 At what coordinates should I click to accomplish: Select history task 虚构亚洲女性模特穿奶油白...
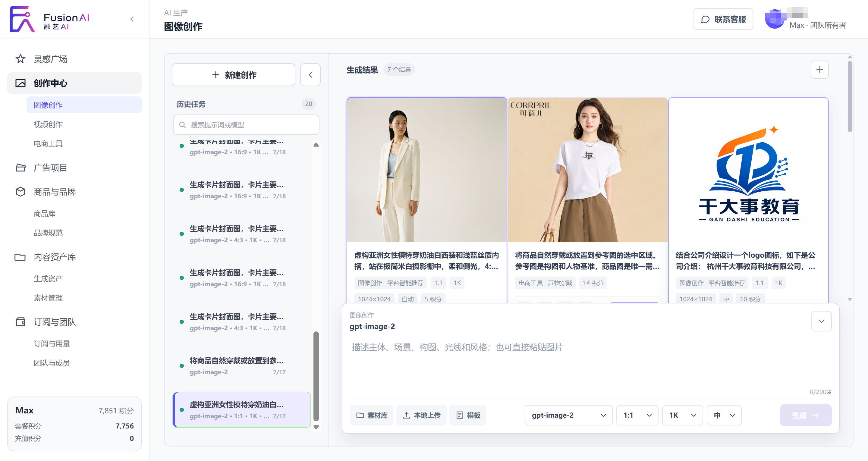pyautogui.click(x=242, y=410)
